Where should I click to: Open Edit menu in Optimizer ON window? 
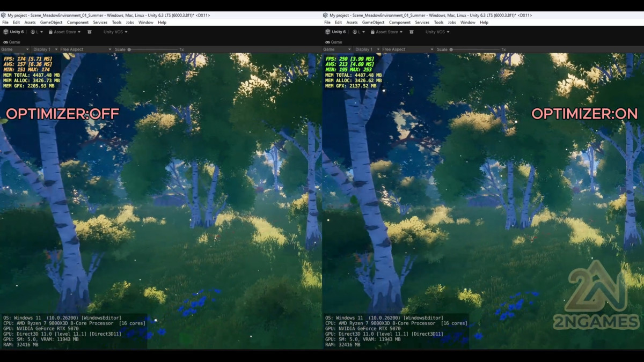click(339, 23)
